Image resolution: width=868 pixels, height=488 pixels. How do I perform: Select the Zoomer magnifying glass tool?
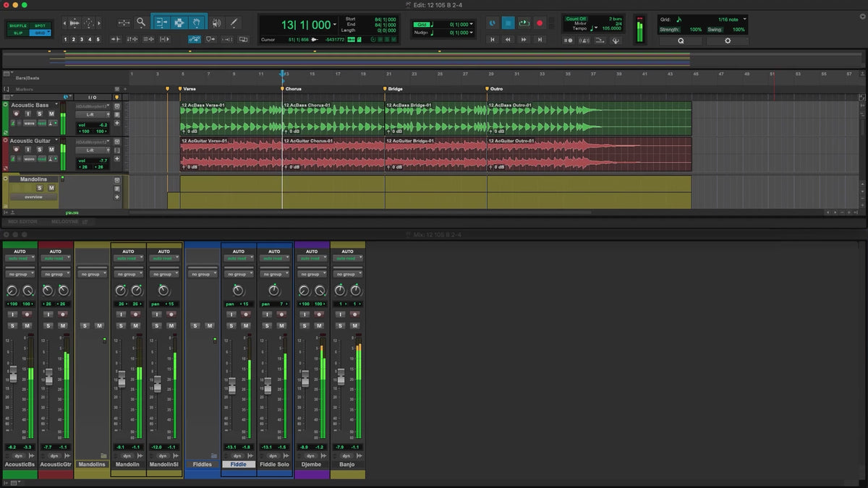[x=141, y=23]
